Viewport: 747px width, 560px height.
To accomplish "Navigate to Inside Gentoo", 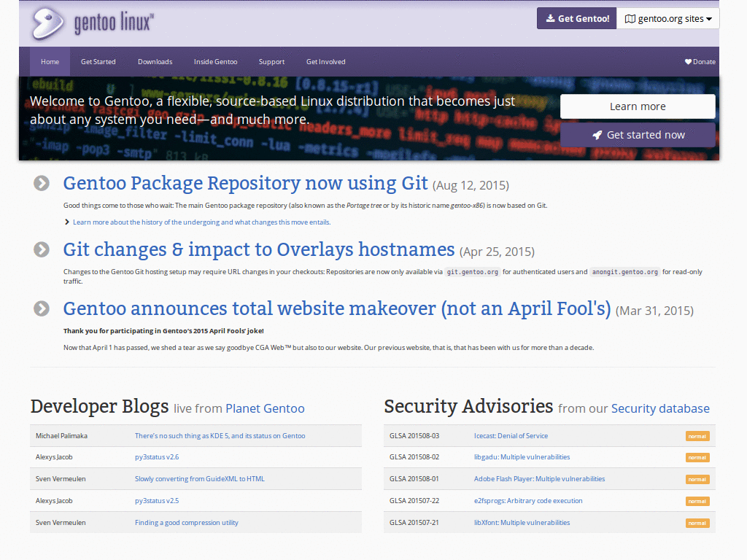I will tap(215, 62).
